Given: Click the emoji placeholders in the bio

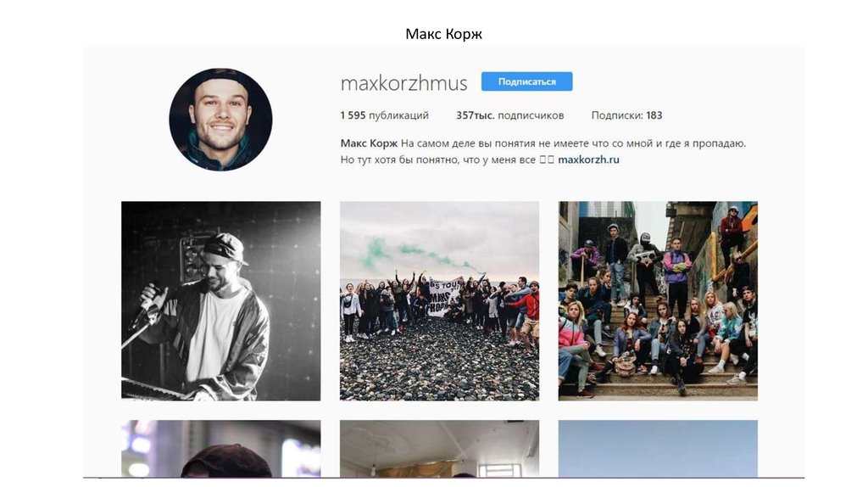Looking at the screenshot, I should 547,160.
